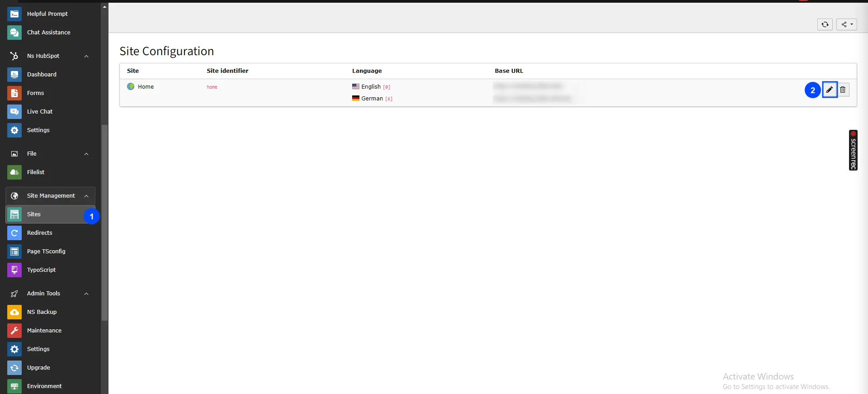This screenshot has width=868, height=394.
Task: Select the Live Chat menu item
Action: [50, 112]
